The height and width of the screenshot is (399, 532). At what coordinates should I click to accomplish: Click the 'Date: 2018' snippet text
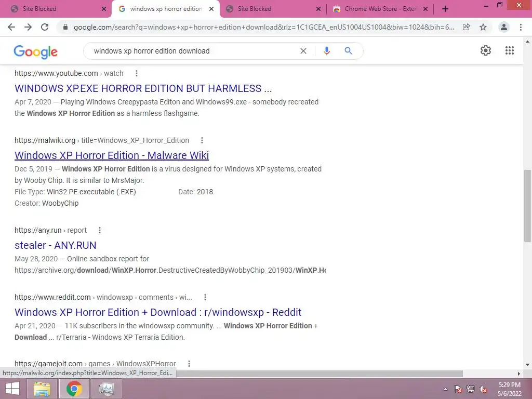pos(195,192)
